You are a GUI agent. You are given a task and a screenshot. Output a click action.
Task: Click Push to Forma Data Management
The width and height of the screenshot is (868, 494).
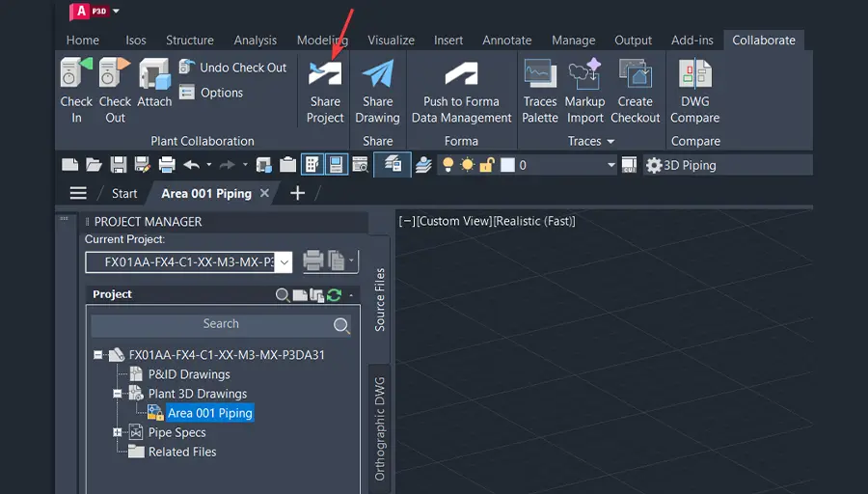tap(461, 93)
